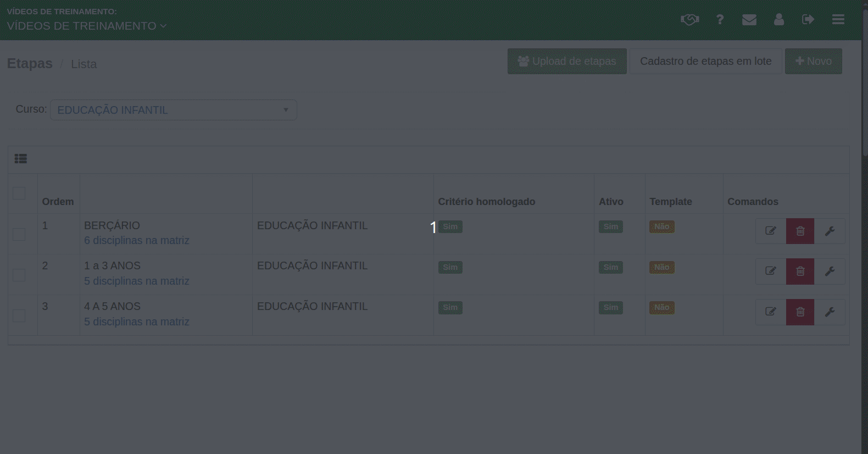Tick the select-all checkbox in table header
The image size is (868, 454).
click(x=19, y=193)
